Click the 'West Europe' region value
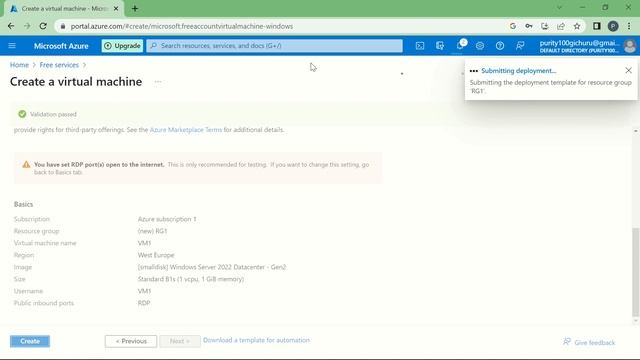This screenshot has height=360, width=640. point(156,255)
